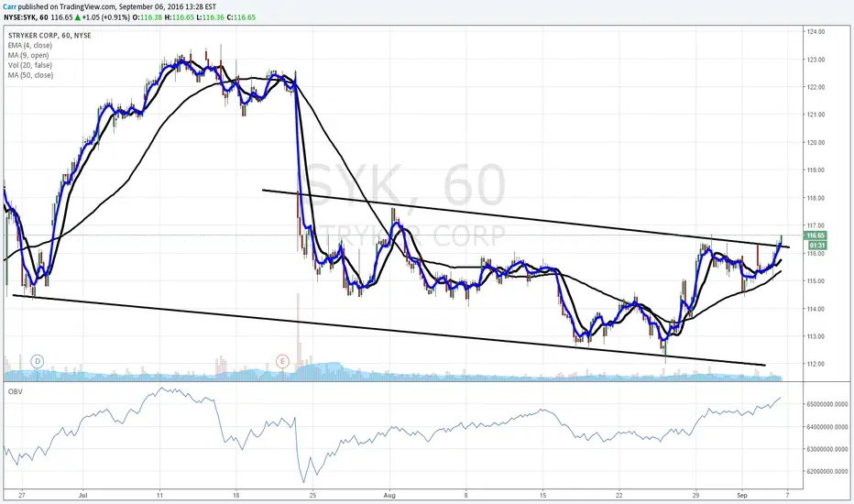The height and width of the screenshot is (504, 854).
Task: Click the 124.00 price axis label
Action: (x=816, y=31)
